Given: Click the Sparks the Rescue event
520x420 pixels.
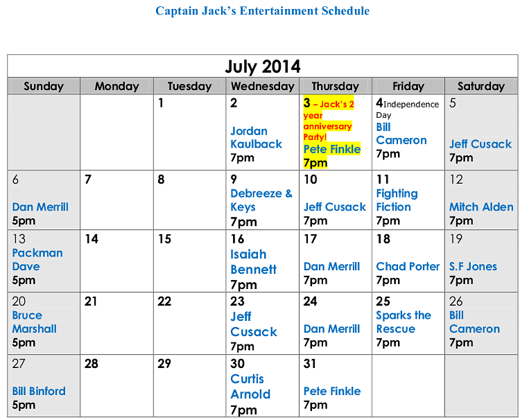Looking at the screenshot, I should pos(403,322).
